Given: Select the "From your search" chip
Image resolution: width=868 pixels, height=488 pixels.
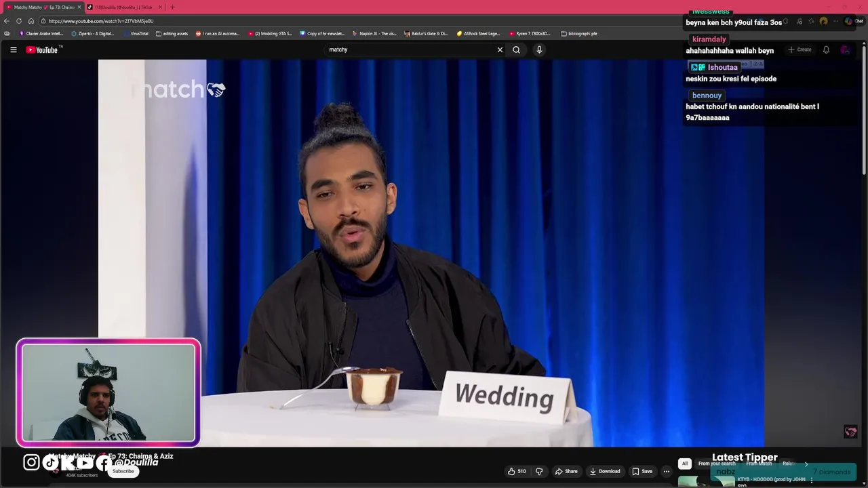Looking at the screenshot, I should pyautogui.click(x=717, y=464).
